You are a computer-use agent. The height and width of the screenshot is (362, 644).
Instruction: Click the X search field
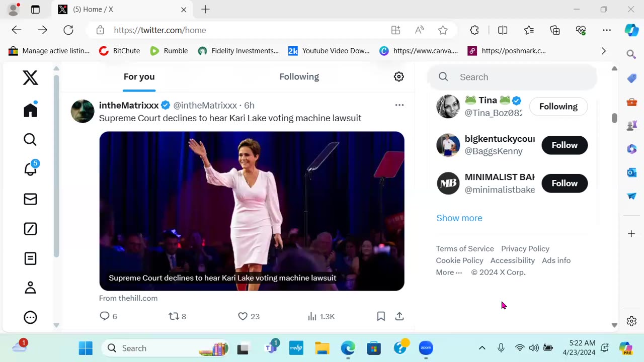512,77
